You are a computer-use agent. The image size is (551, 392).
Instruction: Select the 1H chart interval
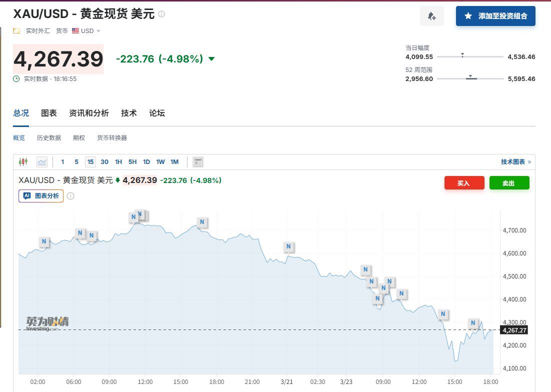point(118,162)
